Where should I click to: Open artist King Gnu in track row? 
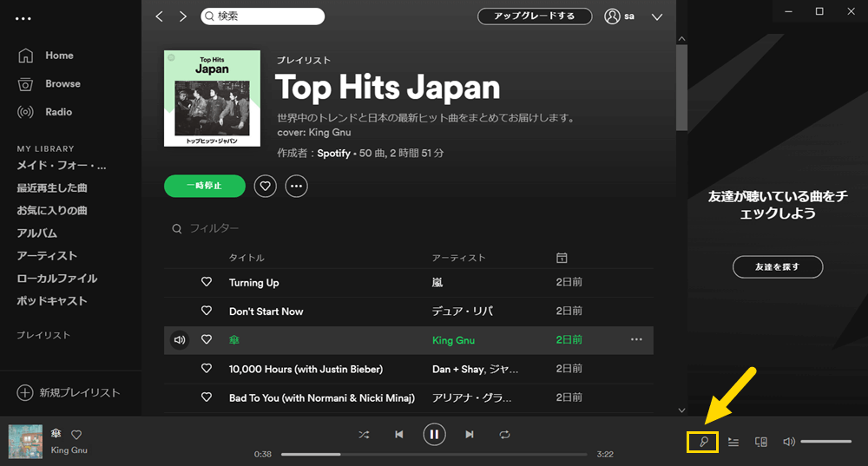point(453,340)
